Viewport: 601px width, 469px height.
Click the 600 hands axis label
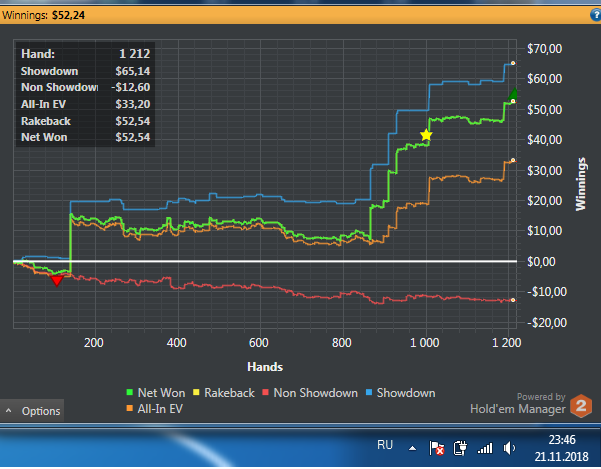tap(259, 343)
